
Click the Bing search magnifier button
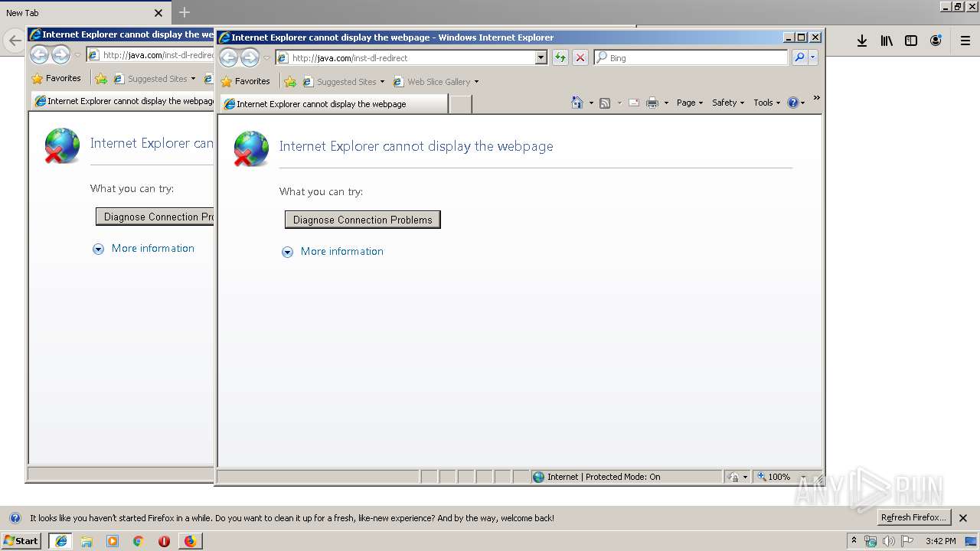[799, 57]
